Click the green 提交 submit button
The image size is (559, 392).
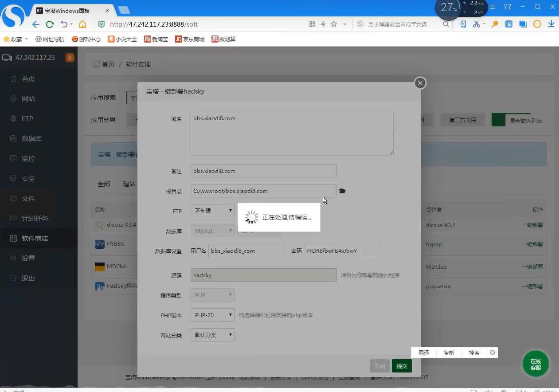pos(402,366)
